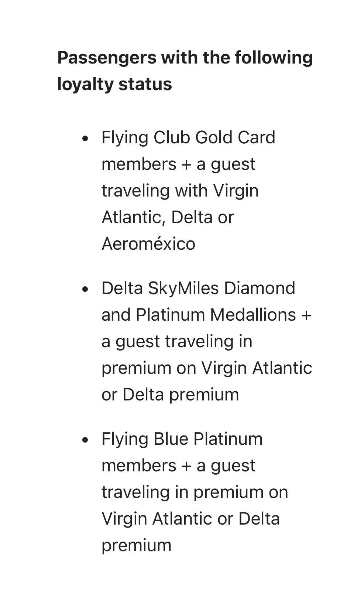Screen dimensions: 364x604
Task: Select the "Flying Club Gold Card" text
Action: pyautogui.click(x=188, y=137)
